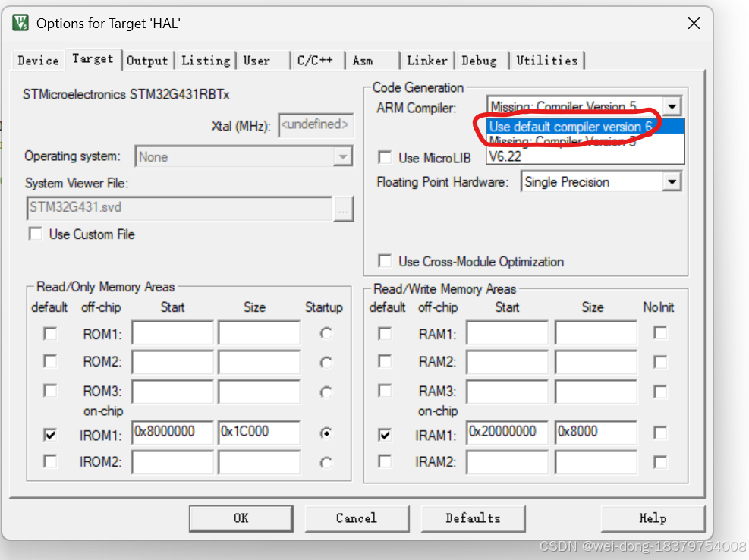This screenshot has height=560, width=749.
Task: Click the Xtal (MHz) input field
Action: 316,125
